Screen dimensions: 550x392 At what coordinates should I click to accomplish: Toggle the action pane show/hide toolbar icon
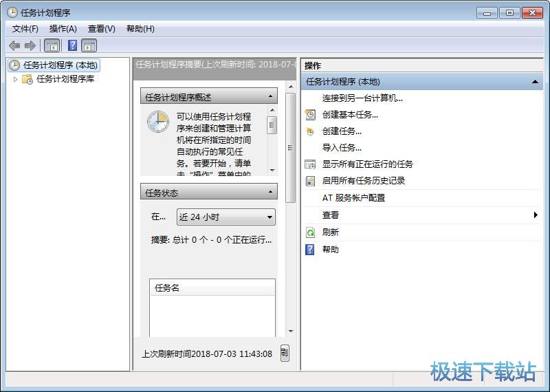(89, 45)
